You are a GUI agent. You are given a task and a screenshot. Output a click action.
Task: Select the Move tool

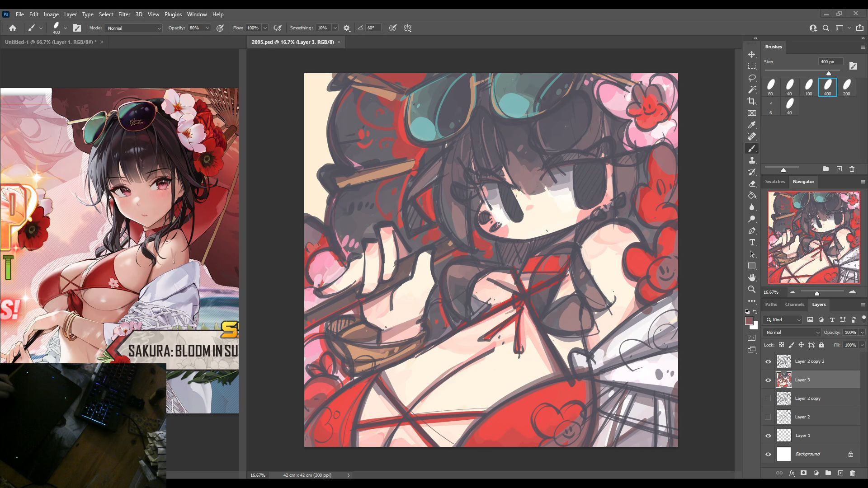tap(752, 54)
